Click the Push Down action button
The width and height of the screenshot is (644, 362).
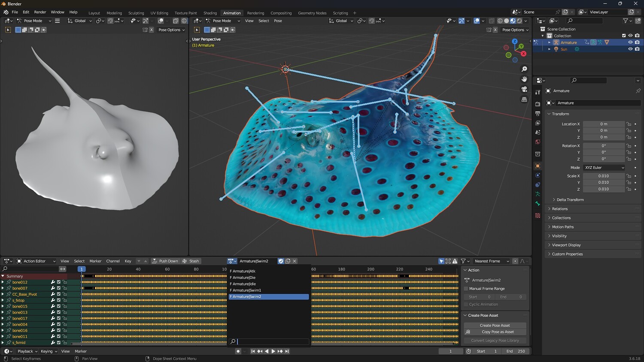point(165,261)
